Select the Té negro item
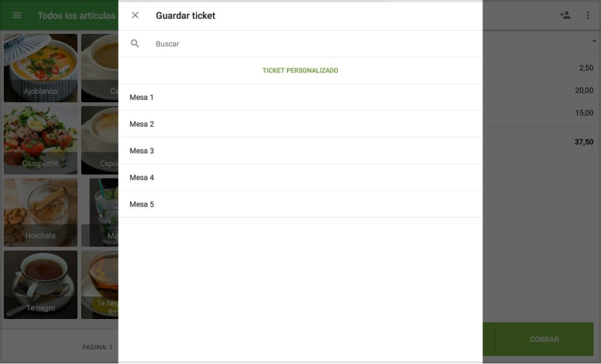This screenshot has height=364, width=601. (x=41, y=284)
